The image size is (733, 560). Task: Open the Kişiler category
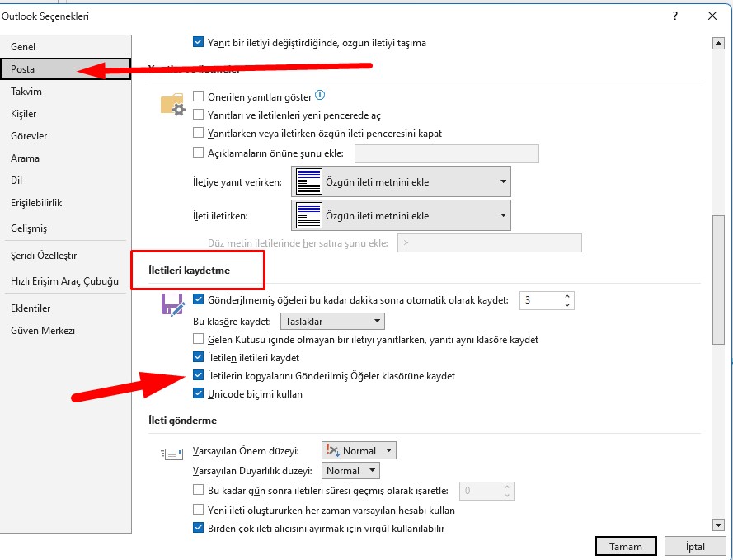click(66, 114)
